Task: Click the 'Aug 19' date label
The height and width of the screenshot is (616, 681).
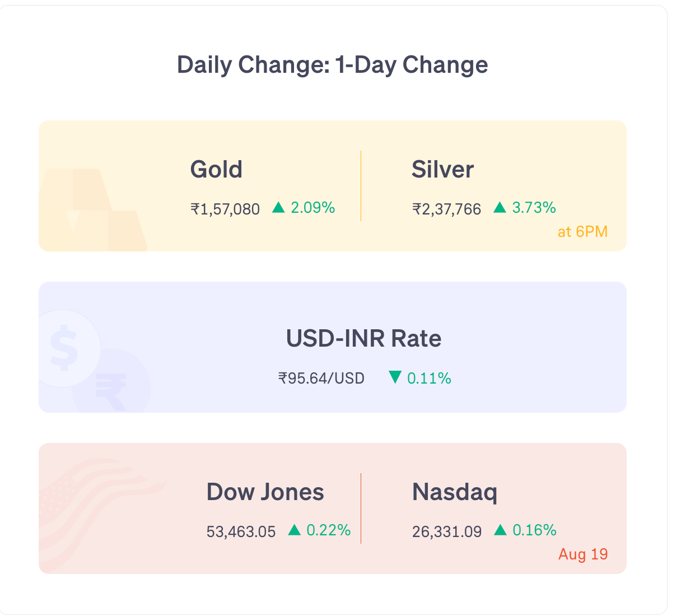Action: coord(583,554)
